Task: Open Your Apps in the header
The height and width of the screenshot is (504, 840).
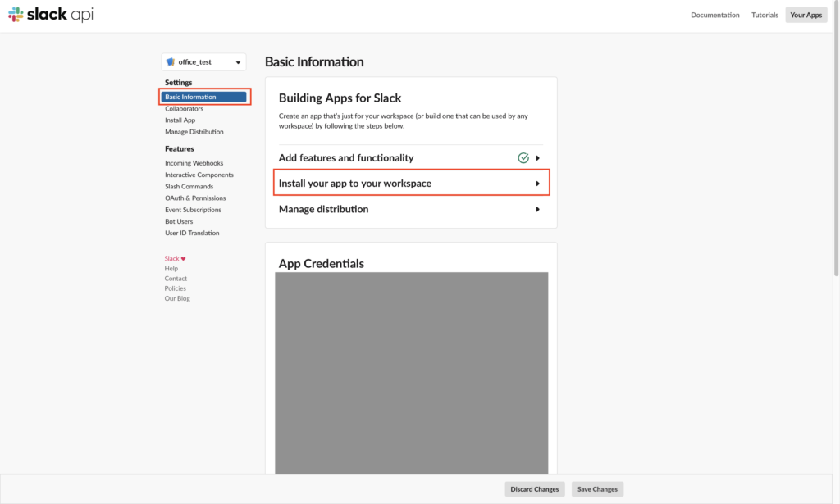Action: 806,15
